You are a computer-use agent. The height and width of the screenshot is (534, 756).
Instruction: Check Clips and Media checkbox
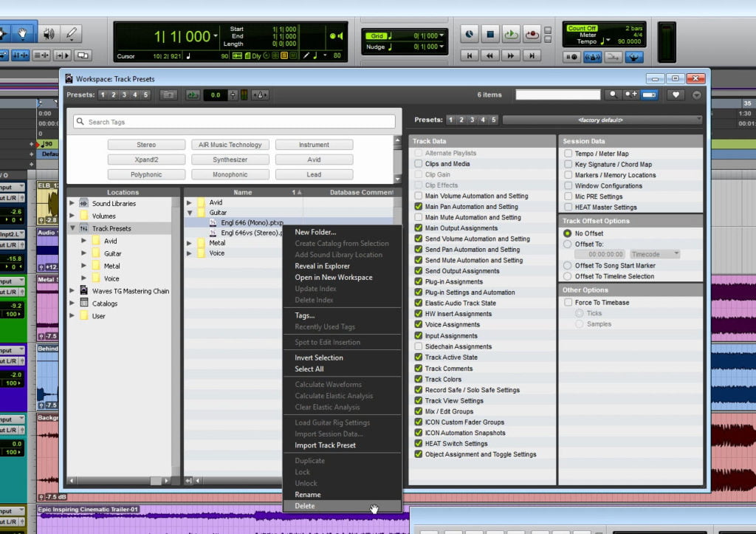tap(418, 163)
